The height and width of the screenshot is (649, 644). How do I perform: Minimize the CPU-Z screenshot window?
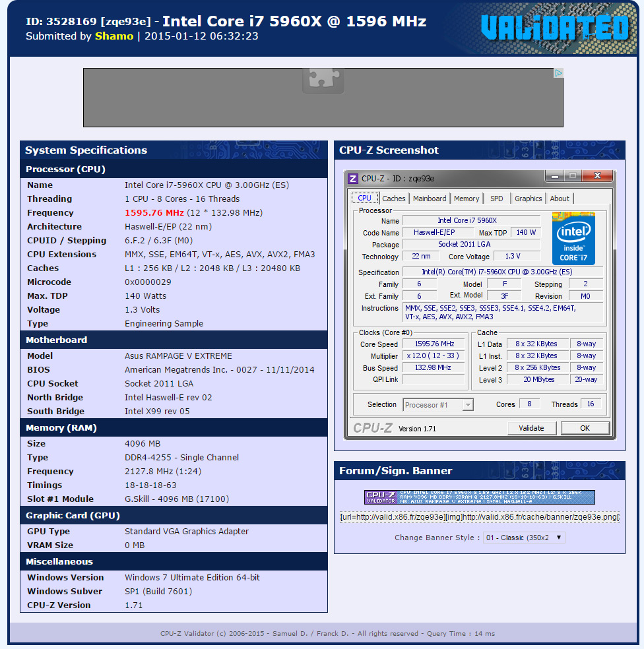[x=555, y=176]
